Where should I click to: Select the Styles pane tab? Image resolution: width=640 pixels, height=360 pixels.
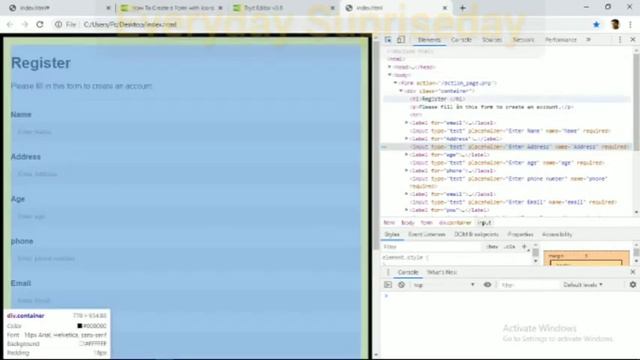click(392, 234)
